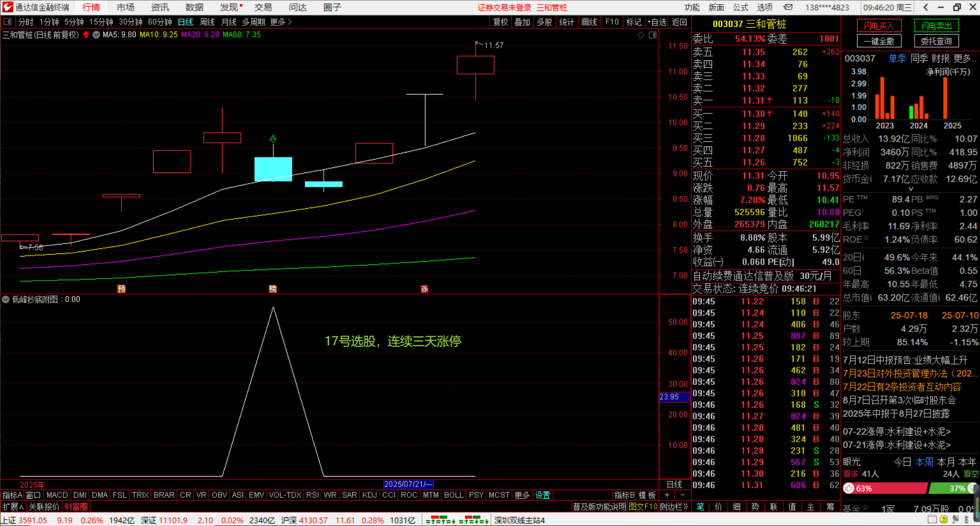Open the 指标A indicator group selector
Viewport: 980px width, 526px height.
(12, 495)
